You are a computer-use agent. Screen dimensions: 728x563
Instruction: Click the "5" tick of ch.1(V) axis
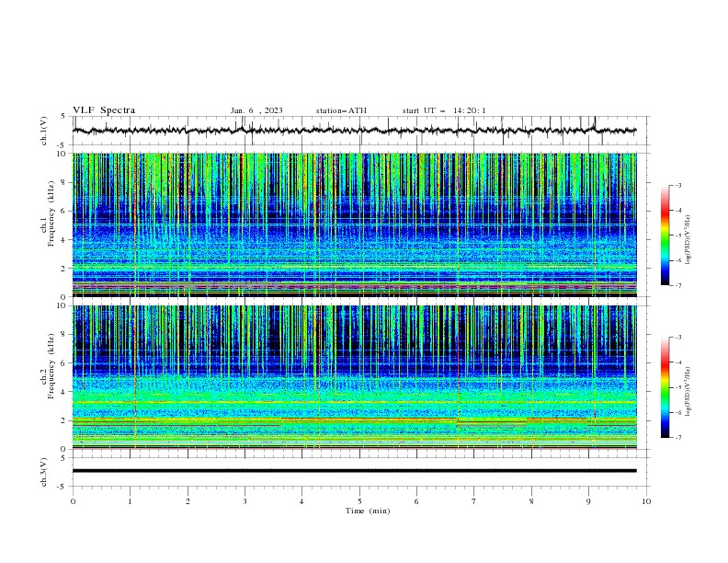(64, 116)
